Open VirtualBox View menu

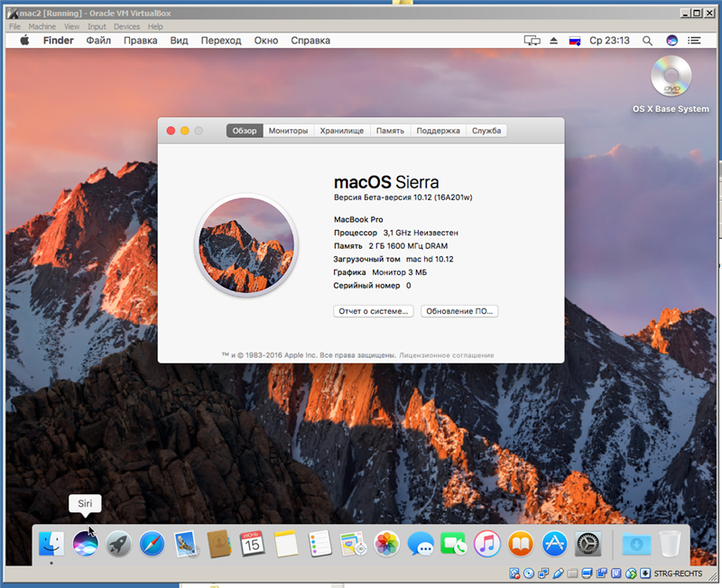click(x=72, y=27)
